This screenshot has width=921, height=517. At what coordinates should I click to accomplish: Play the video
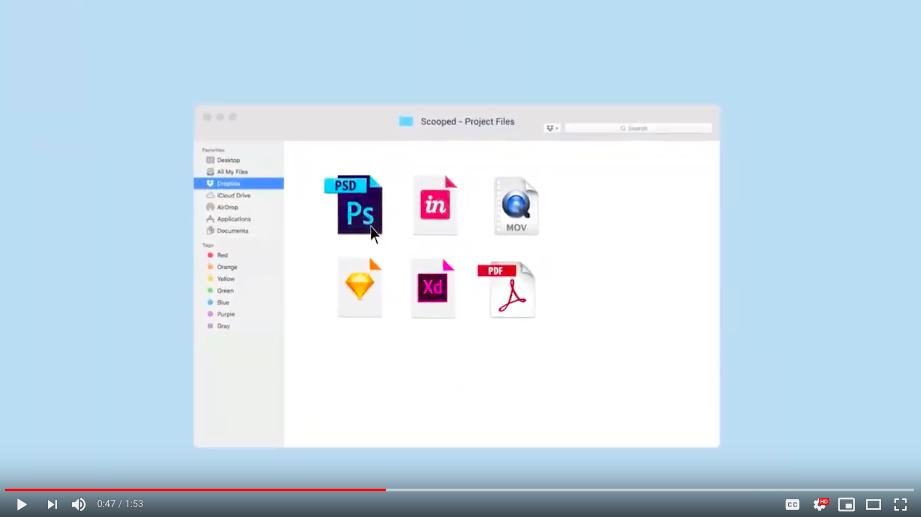(22, 504)
